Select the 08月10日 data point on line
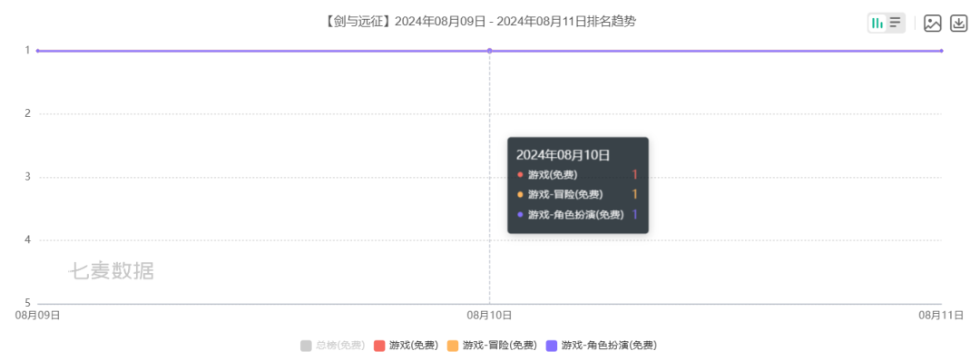 (489, 51)
